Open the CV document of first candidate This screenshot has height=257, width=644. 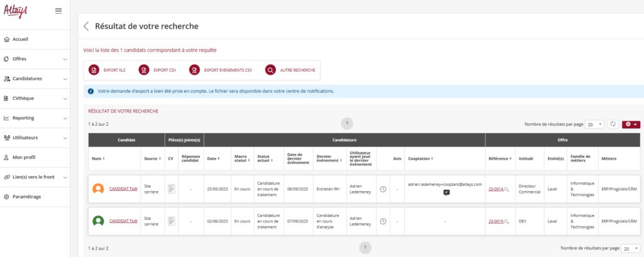172,189
